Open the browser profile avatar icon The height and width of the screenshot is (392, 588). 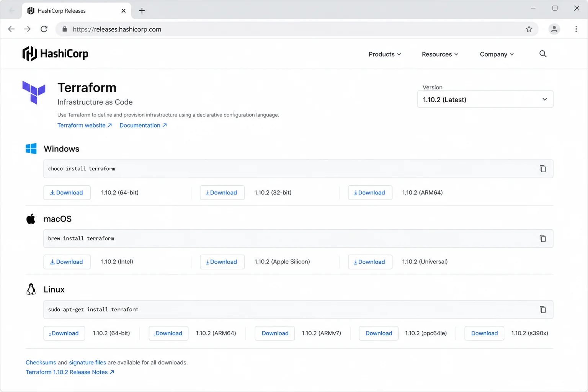coord(554,29)
